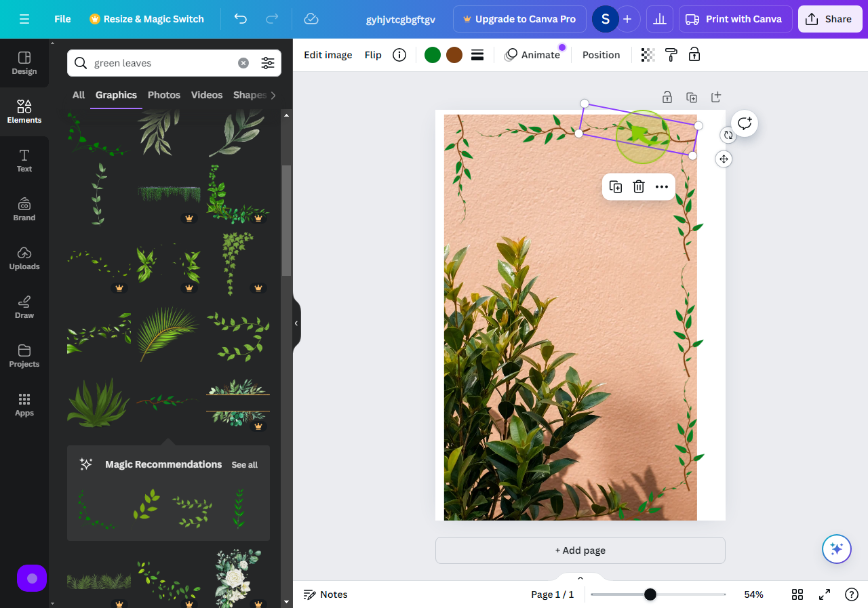This screenshot has height=608, width=868.
Task: Click Print with Canva
Action: [736, 19]
